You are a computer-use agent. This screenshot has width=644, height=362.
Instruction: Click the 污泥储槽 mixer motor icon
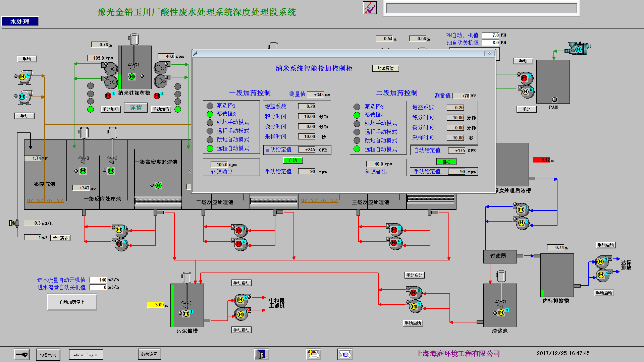[x=186, y=313]
